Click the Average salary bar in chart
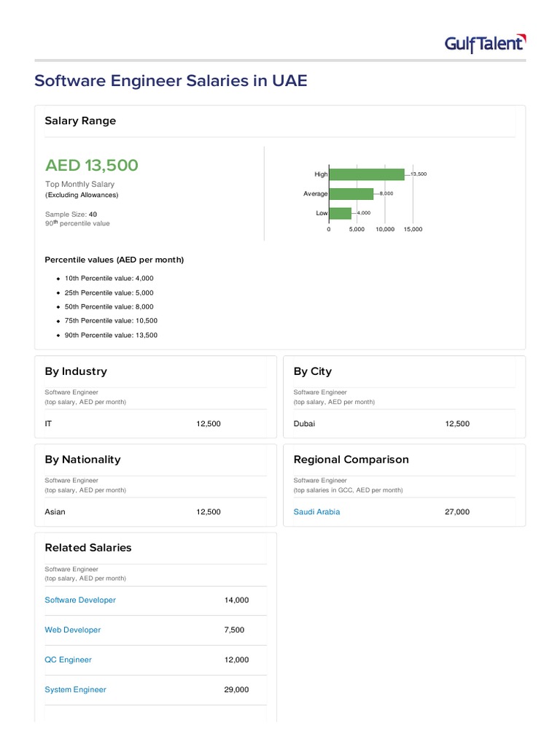The image size is (560, 747). point(351,194)
